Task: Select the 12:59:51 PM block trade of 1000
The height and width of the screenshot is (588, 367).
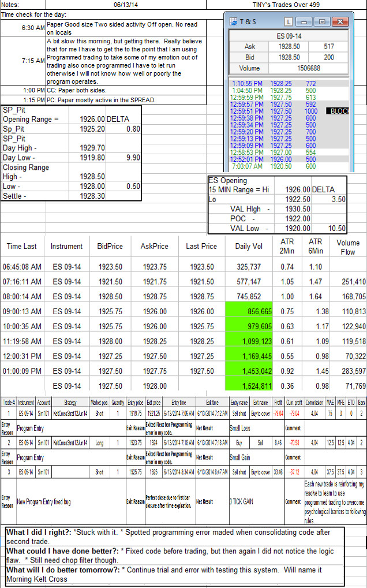Action: pyautogui.click(x=289, y=111)
